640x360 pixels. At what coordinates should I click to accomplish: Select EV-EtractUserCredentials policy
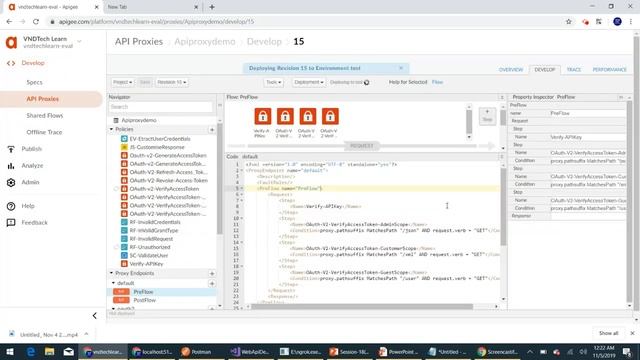[160, 139]
